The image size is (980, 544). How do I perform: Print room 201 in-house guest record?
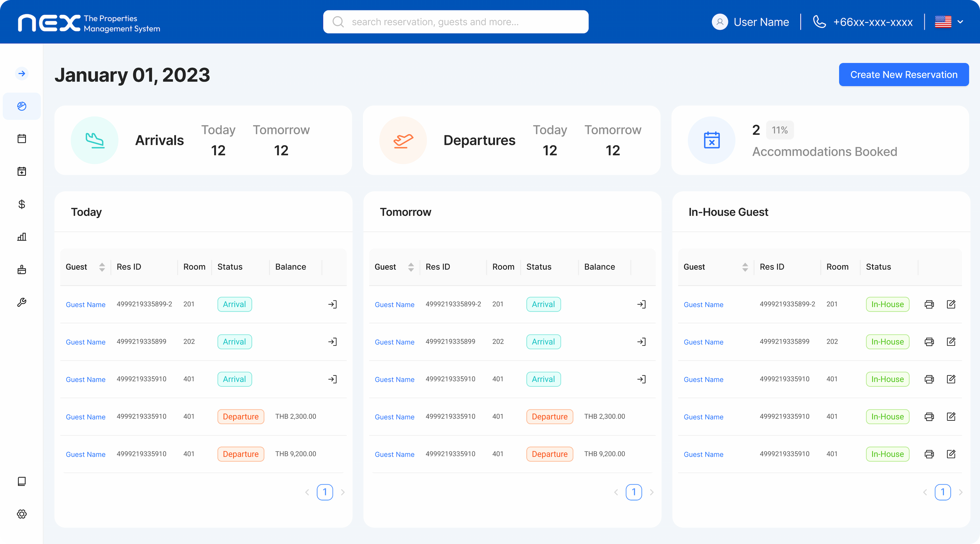click(929, 304)
